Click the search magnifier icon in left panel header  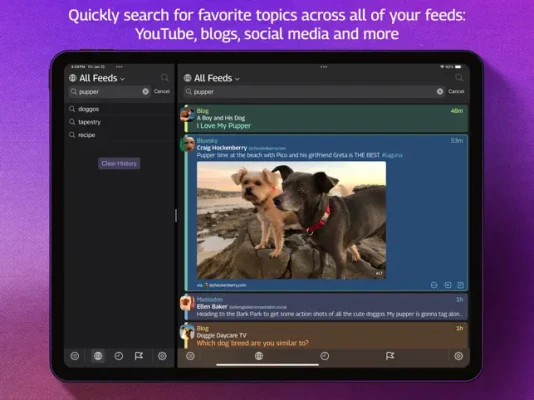165,78
